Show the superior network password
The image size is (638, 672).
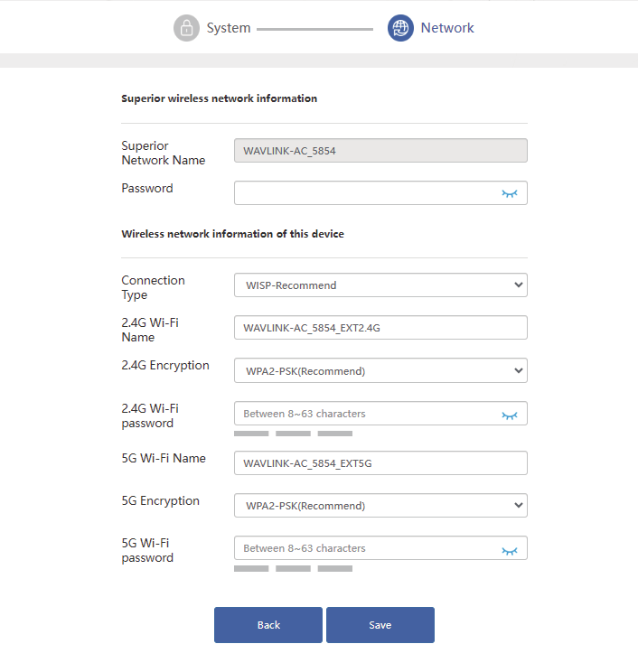pyautogui.click(x=510, y=193)
